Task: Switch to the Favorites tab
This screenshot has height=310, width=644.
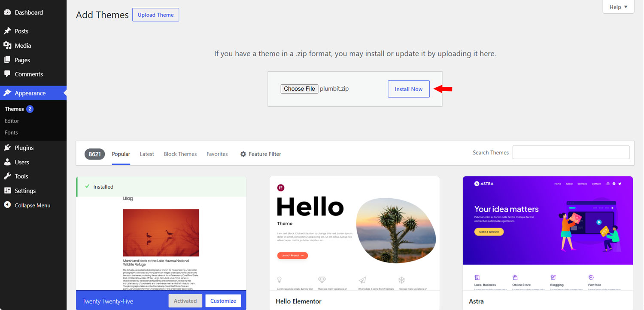Action: click(217, 154)
